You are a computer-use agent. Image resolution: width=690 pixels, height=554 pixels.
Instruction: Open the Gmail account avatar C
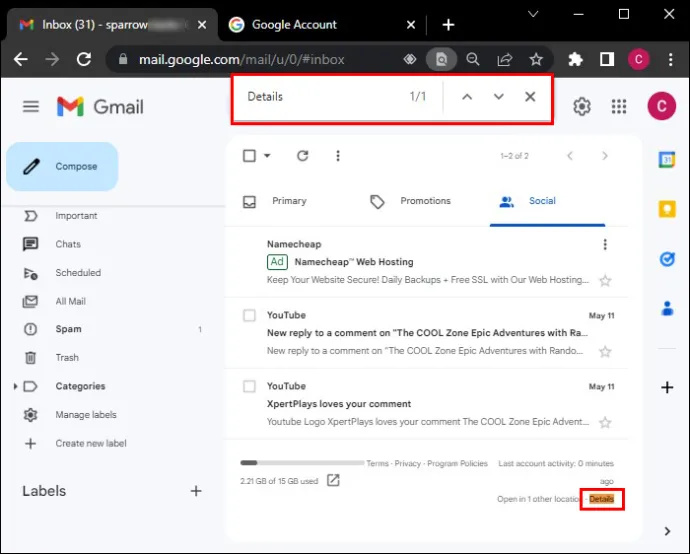tap(661, 106)
